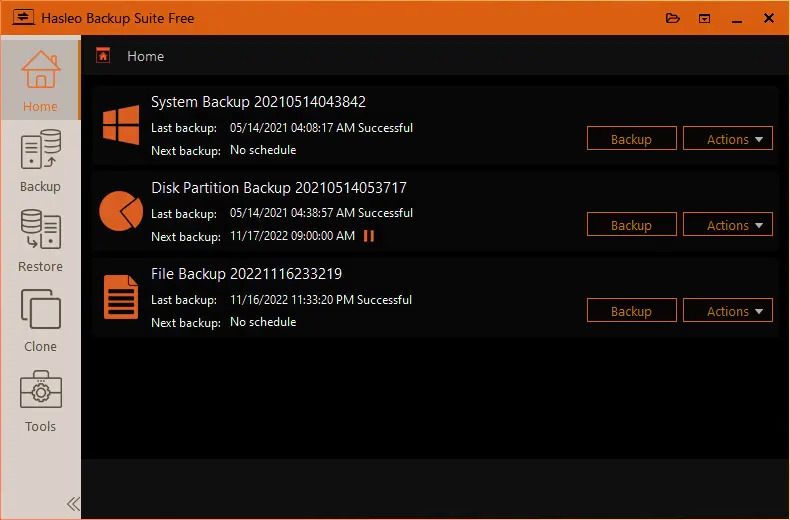Open the Backup section in sidebar
The width and height of the screenshot is (790, 520).
tap(40, 161)
